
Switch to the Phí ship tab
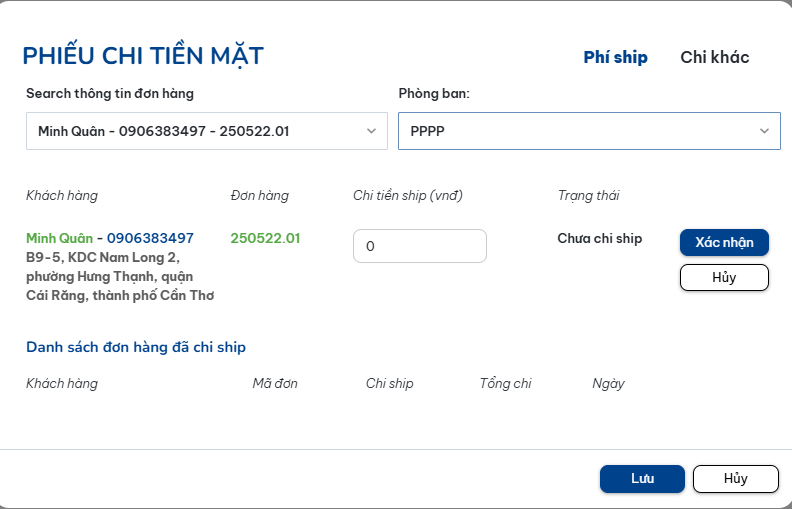tap(615, 57)
